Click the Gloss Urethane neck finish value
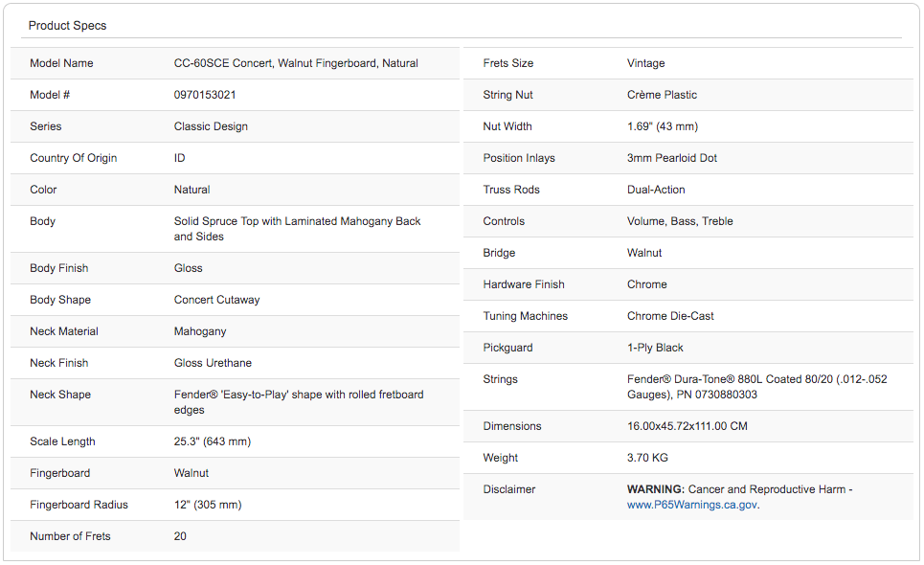924x565 pixels. pyautogui.click(x=213, y=363)
